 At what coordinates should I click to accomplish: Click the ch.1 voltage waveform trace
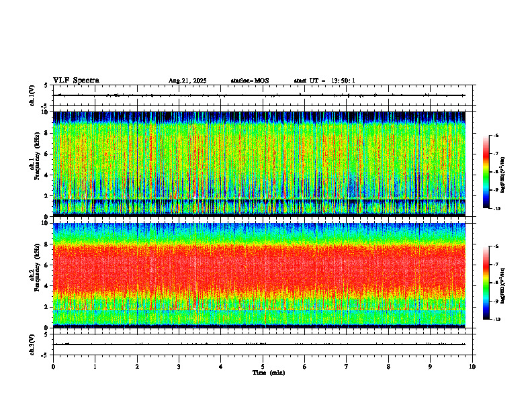[259, 95]
